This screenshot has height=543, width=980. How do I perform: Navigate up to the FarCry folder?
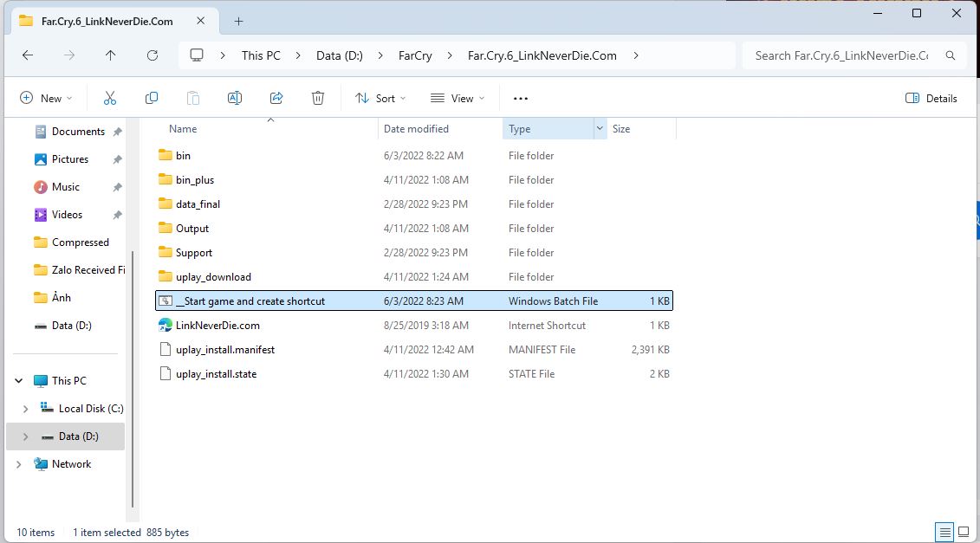pyautogui.click(x=111, y=55)
